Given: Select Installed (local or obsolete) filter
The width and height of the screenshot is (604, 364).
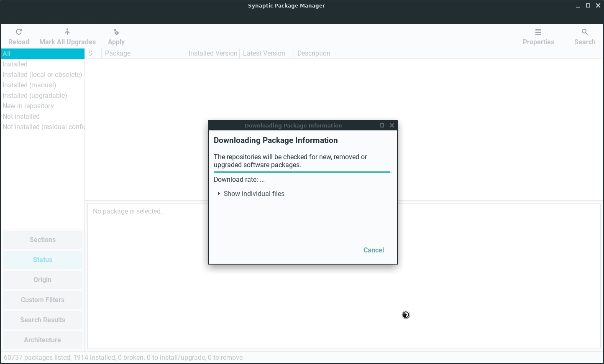Looking at the screenshot, I should (43, 74).
